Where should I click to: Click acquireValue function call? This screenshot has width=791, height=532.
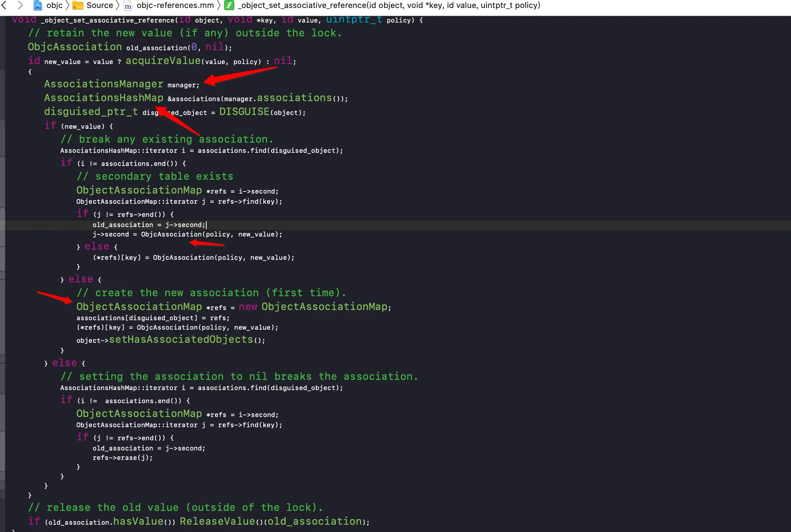click(163, 61)
